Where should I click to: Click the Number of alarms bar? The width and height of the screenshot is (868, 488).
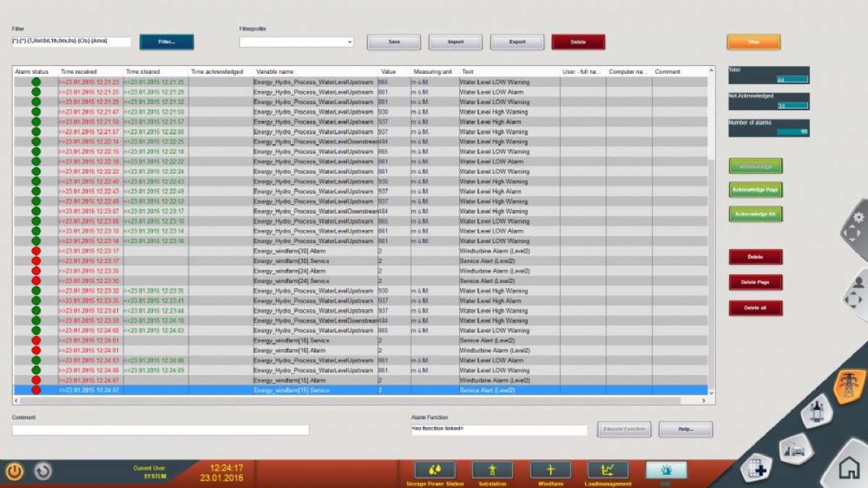[769, 127]
